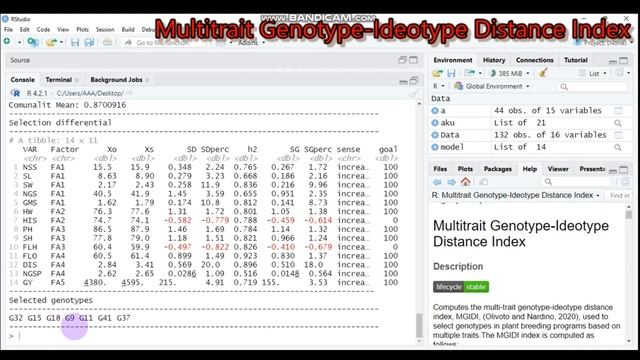The image size is (640, 360).
Task: Click the Load workspace icon in Environment
Action: (x=437, y=73)
